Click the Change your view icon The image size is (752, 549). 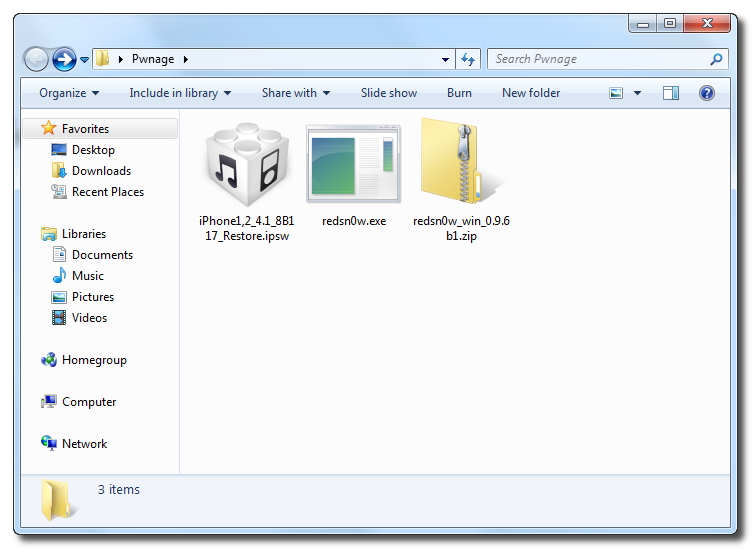(x=616, y=93)
